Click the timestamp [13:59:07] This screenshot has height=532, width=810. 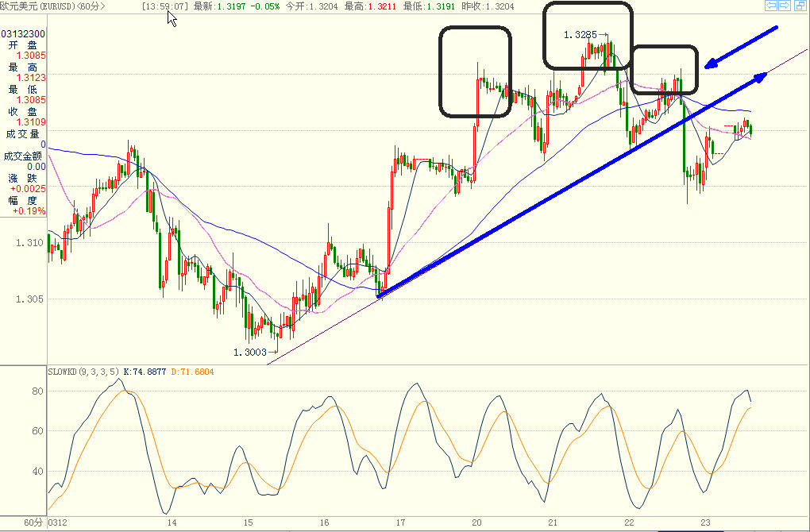165,6
